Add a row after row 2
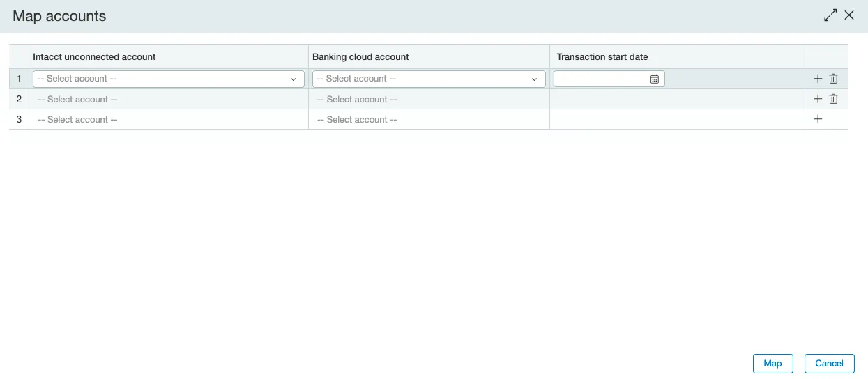Viewport: 868px width, 379px height. (x=818, y=99)
